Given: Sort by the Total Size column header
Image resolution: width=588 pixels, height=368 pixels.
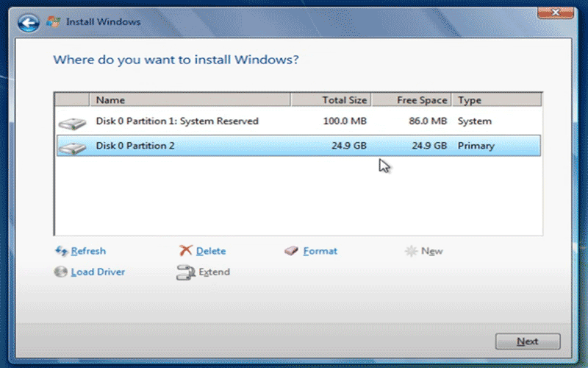Looking at the screenshot, I should [331, 100].
